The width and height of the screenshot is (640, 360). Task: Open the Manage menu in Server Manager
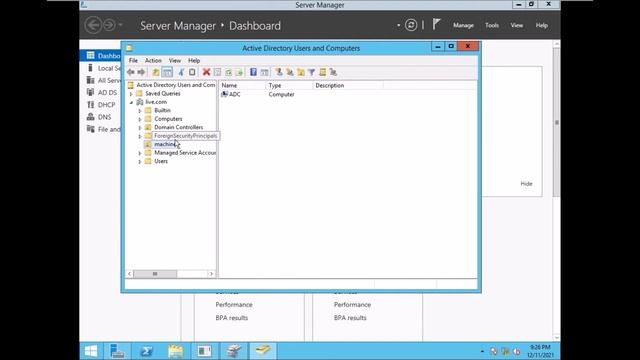coord(463,25)
